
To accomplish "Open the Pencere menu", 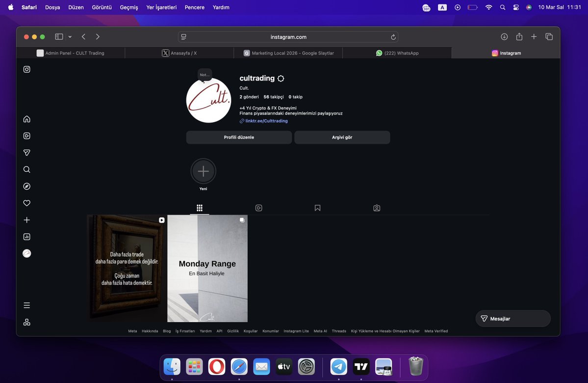I will 194,7.
